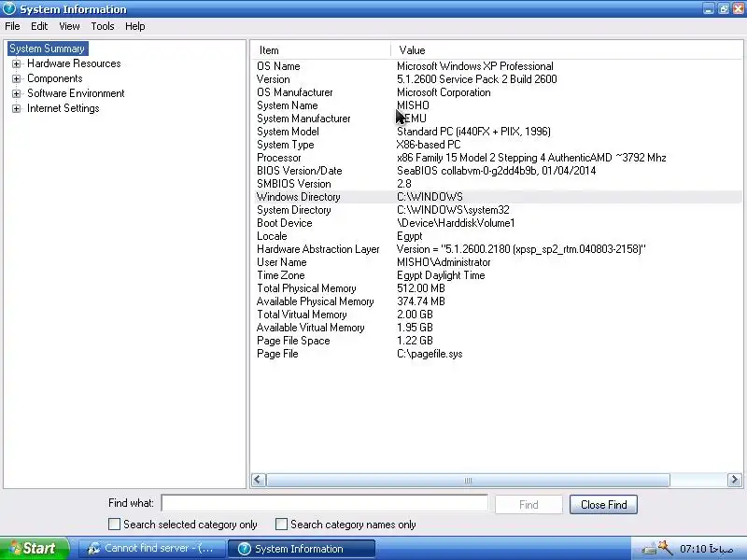Expand the Components node

[x=16, y=78]
